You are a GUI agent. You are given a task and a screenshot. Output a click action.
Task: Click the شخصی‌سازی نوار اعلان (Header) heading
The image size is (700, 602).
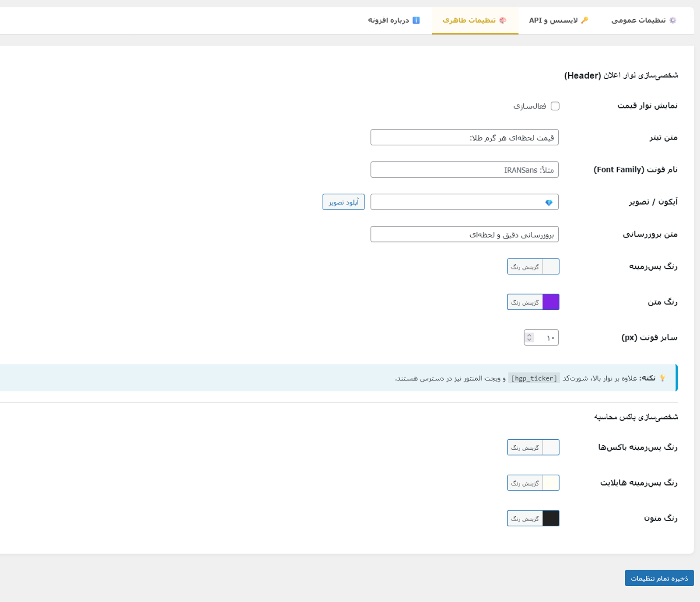[x=621, y=75]
